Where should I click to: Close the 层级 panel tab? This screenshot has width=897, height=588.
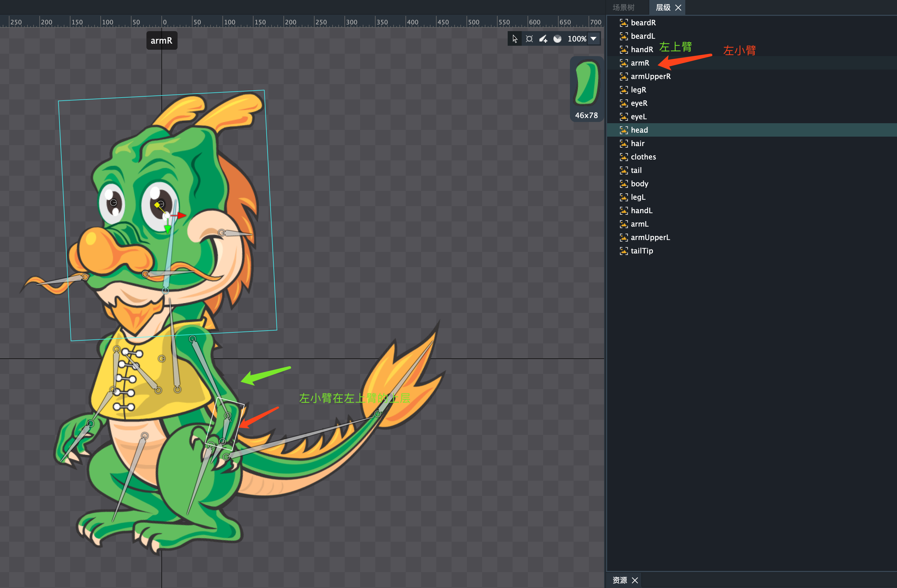tap(679, 8)
